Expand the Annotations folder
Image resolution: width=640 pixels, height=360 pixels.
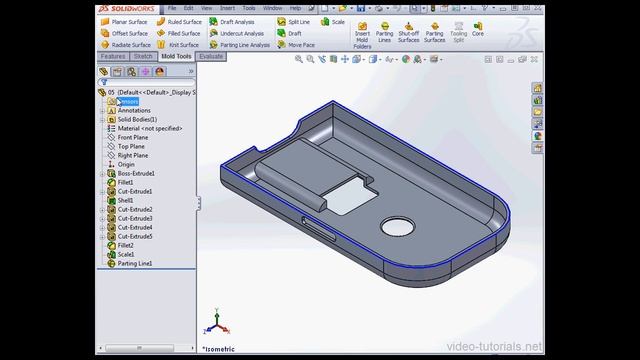tap(102, 111)
